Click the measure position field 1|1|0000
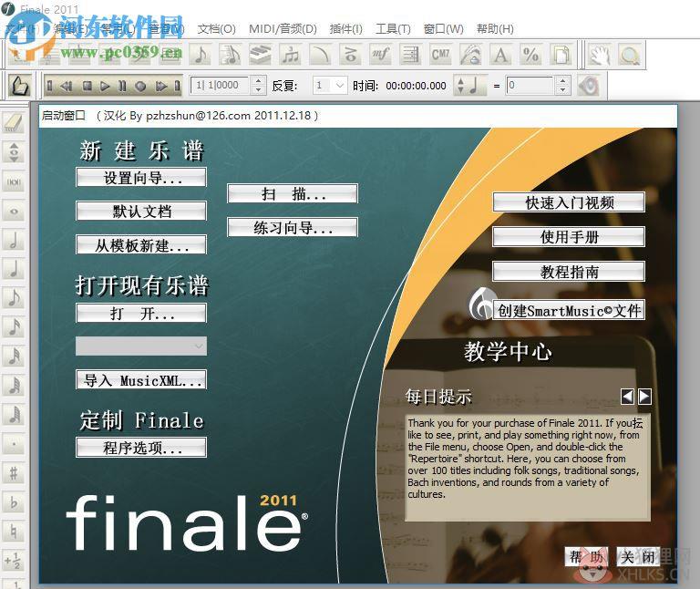 (x=221, y=85)
